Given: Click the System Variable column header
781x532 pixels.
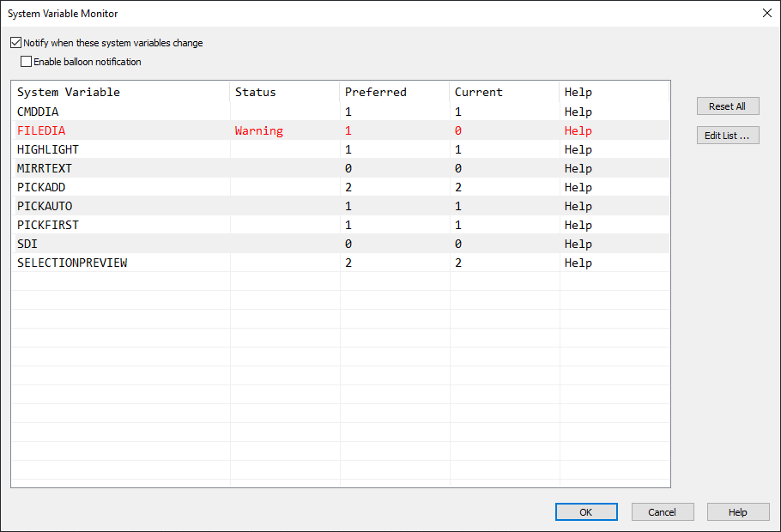Looking at the screenshot, I should pos(69,92).
